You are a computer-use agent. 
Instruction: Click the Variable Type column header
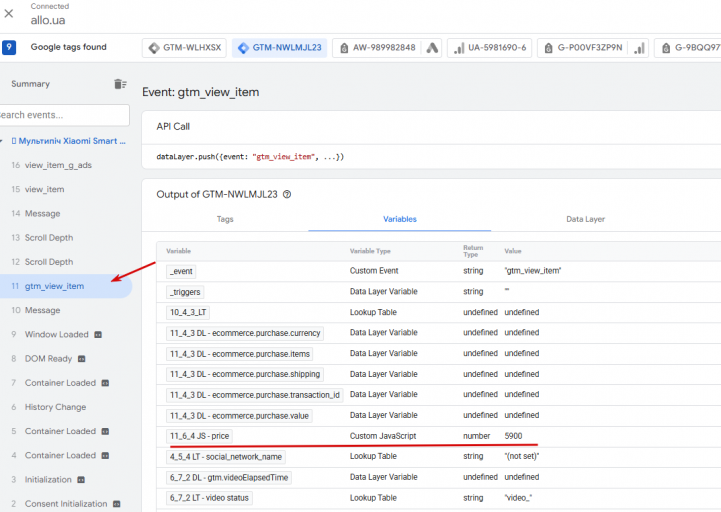[x=370, y=251]
